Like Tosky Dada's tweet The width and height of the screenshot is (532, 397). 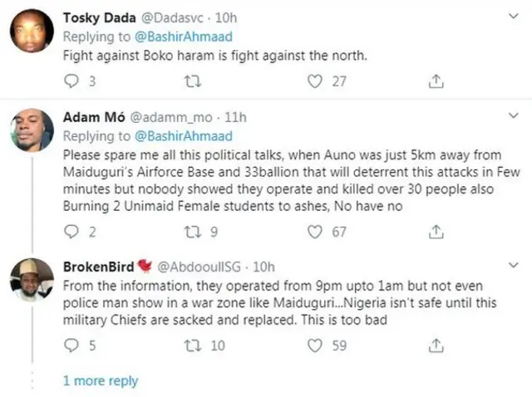click(314, 81)
